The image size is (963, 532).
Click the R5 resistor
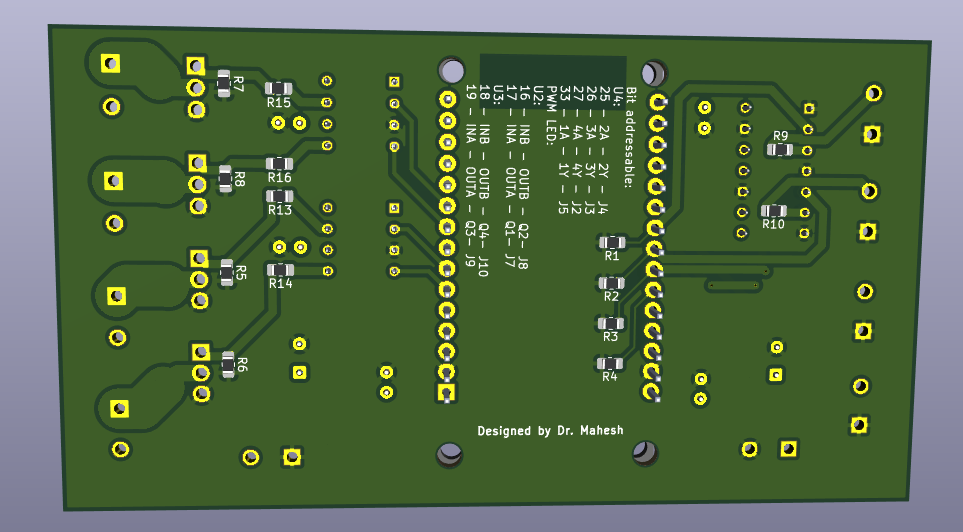pyautogui.click(x=227, y=273)
